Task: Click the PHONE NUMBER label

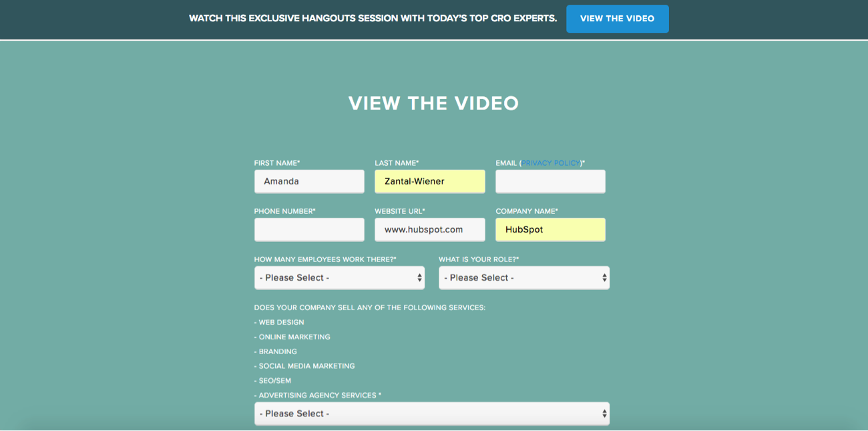Action: coord(285,211)
